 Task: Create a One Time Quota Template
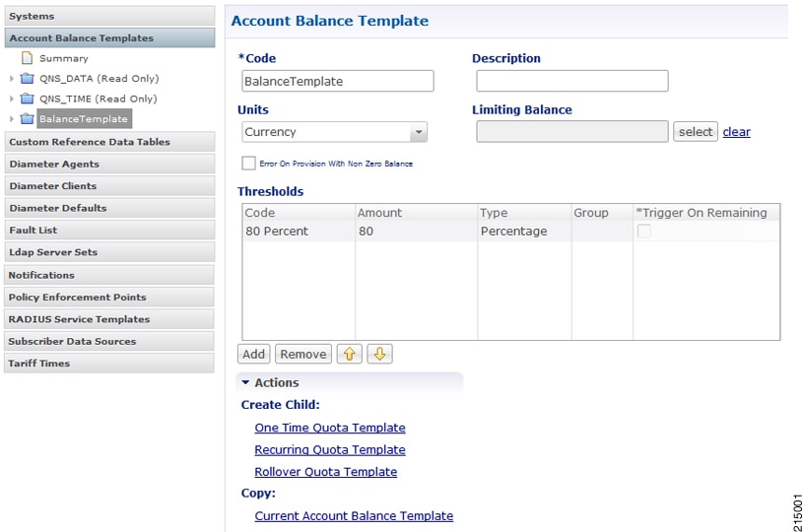(330, 428)
